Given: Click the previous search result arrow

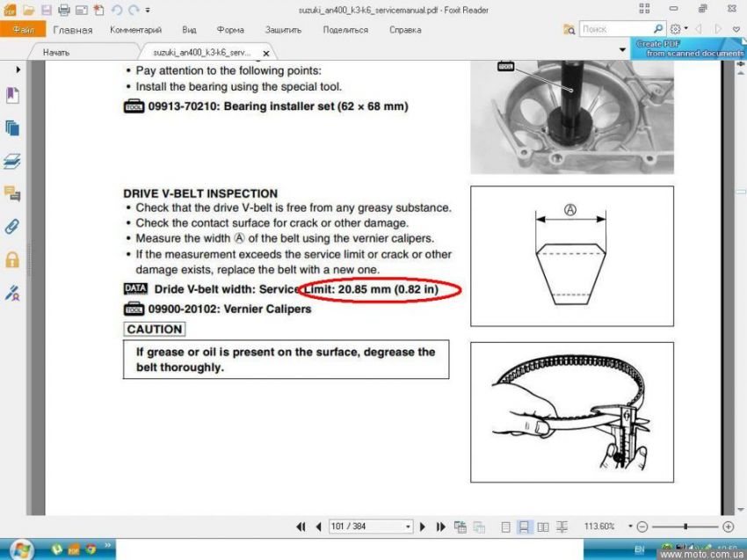Looking at the screenshot, I should pos(699,29).
